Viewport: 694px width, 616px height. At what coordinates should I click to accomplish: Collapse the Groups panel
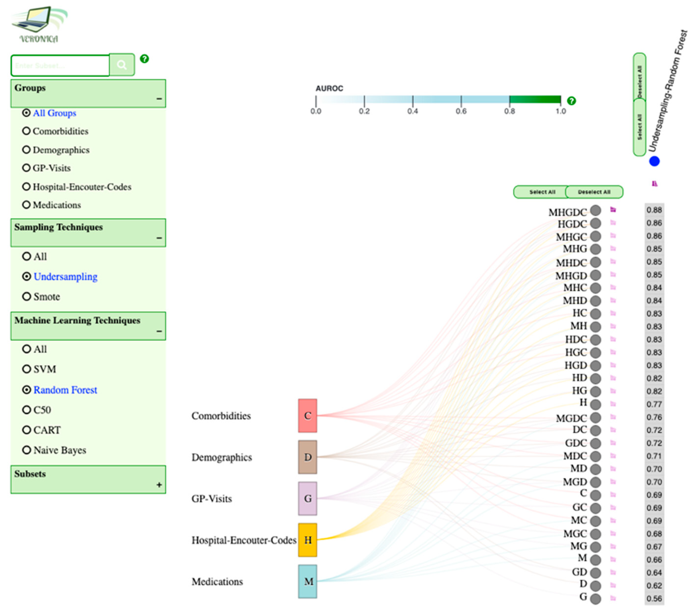tap(159, 99)
